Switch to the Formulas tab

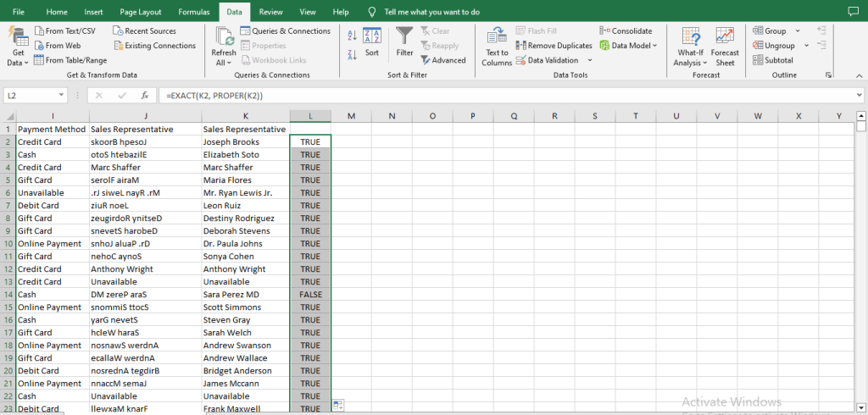point(194,12)
